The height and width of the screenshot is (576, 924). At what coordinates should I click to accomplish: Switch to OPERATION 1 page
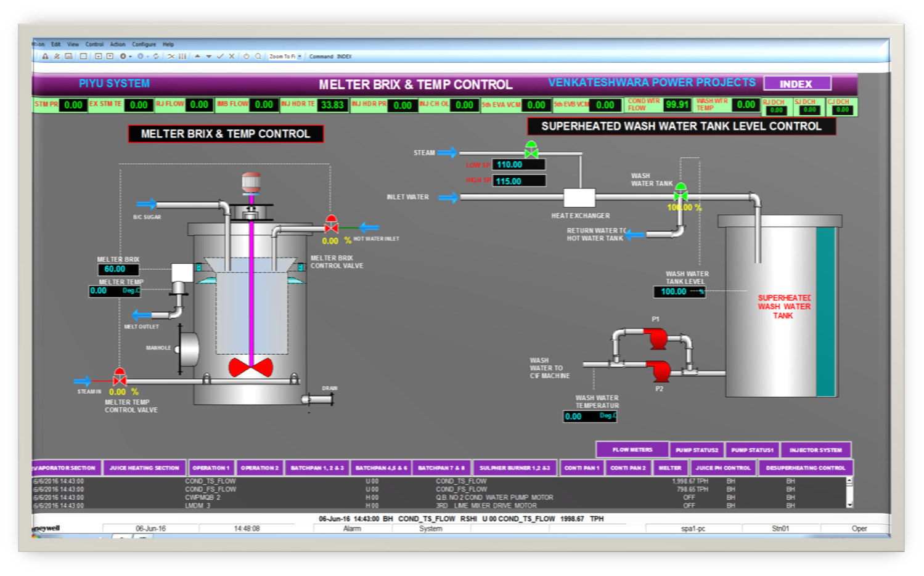coord(210,468)
